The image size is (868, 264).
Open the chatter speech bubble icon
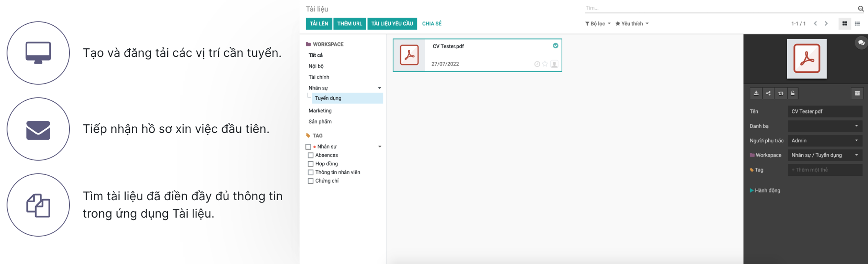coord(861,43)
